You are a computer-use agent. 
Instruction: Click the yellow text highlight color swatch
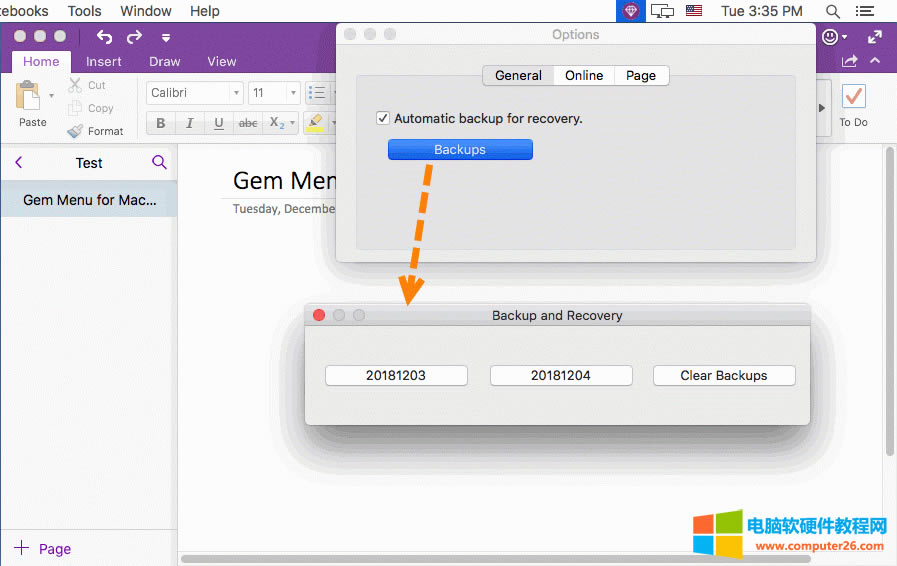tap(315, 123)
